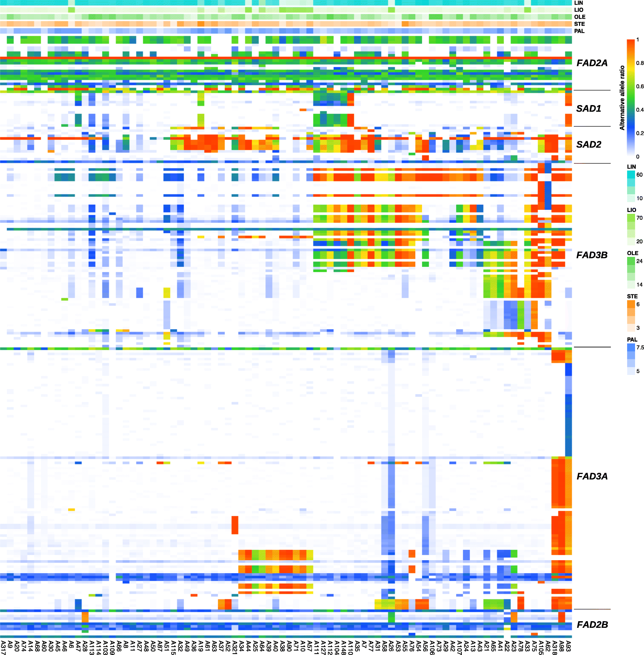Click the PAL legend color scale
This screenshot has height=655, width=644.
(631, 359)
